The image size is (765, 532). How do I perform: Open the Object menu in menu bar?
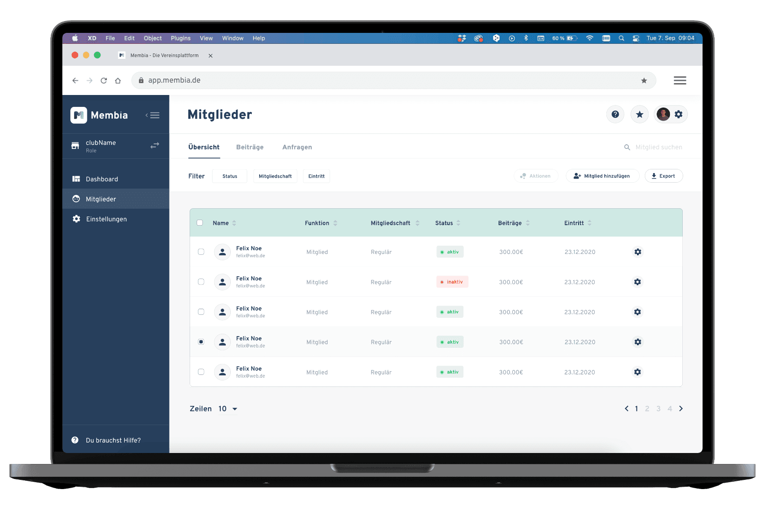153,38
